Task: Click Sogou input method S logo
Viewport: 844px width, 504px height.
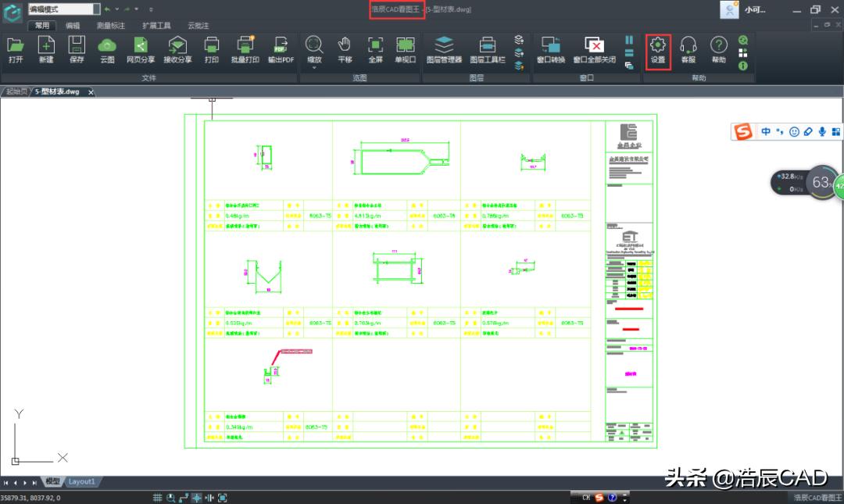Action: 743,131
